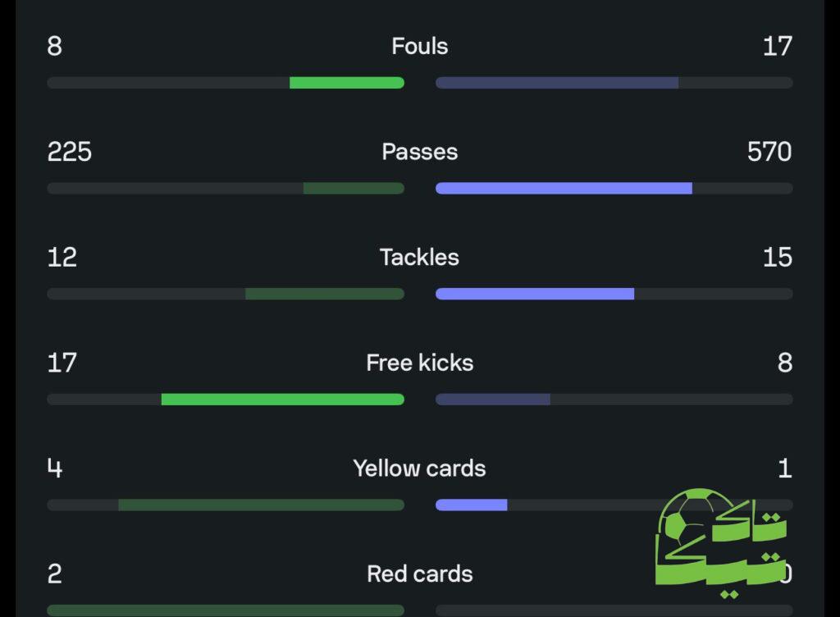840x617 pixels.
Task: Click the left-side Red cards bar
Action: click(x=226, y=610)
